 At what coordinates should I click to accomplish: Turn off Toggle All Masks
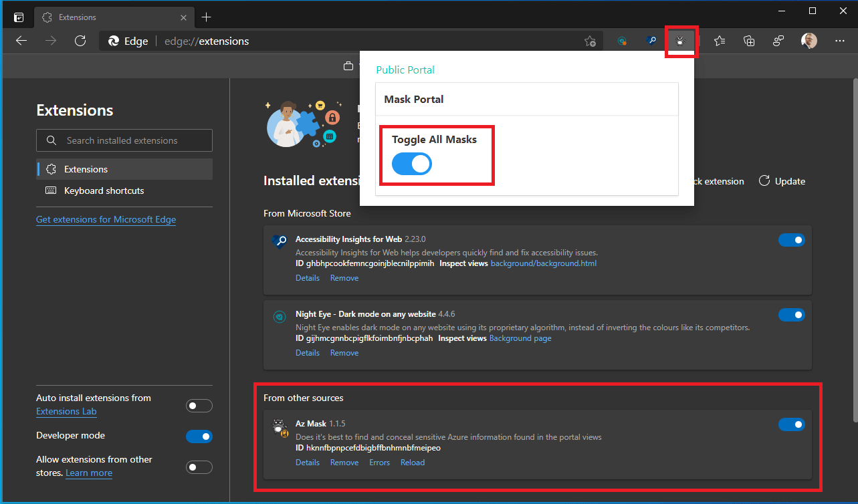click(411, 164)
